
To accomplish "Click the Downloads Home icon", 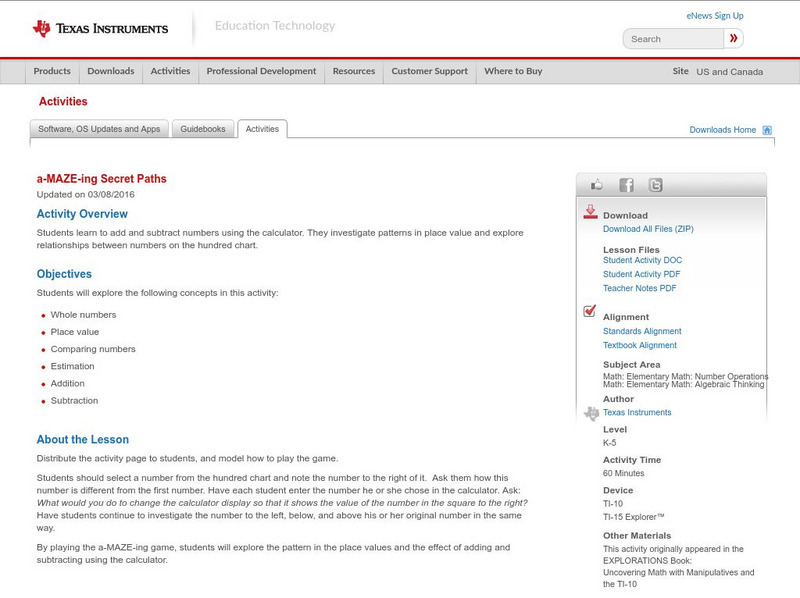I will [768, 129].
